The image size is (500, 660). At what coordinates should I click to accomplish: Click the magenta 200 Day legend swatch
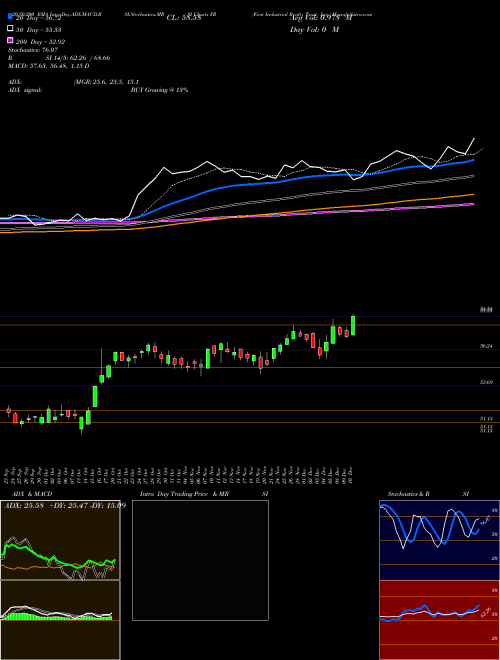[x=10, y=40]
